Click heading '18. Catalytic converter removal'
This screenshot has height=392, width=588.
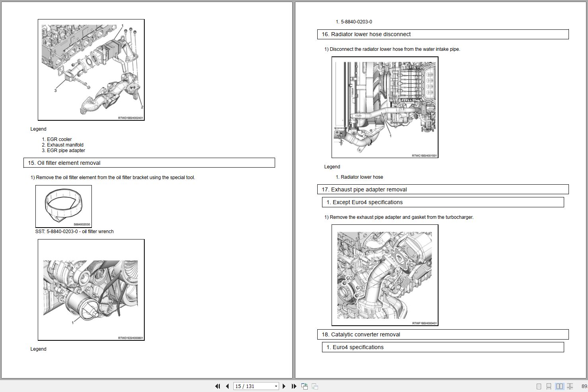pyautogui.click(x=443, y=334)
